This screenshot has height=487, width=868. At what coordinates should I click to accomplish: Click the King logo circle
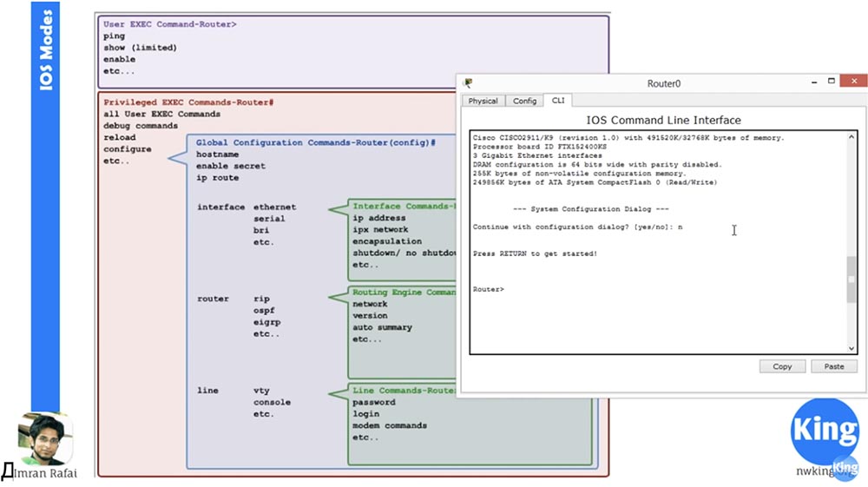pyautogui.click(x=825, y=431)
